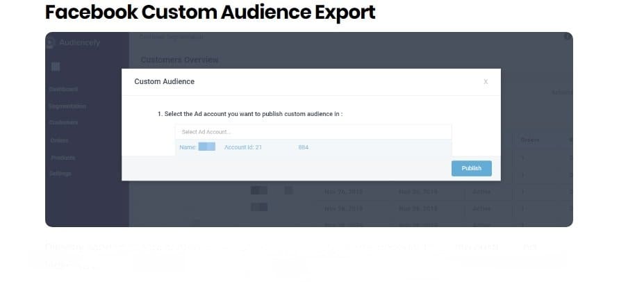This screenshot has height=282, width=644.
Task: Click the Orders column header in table
Action: coord(530,140)
